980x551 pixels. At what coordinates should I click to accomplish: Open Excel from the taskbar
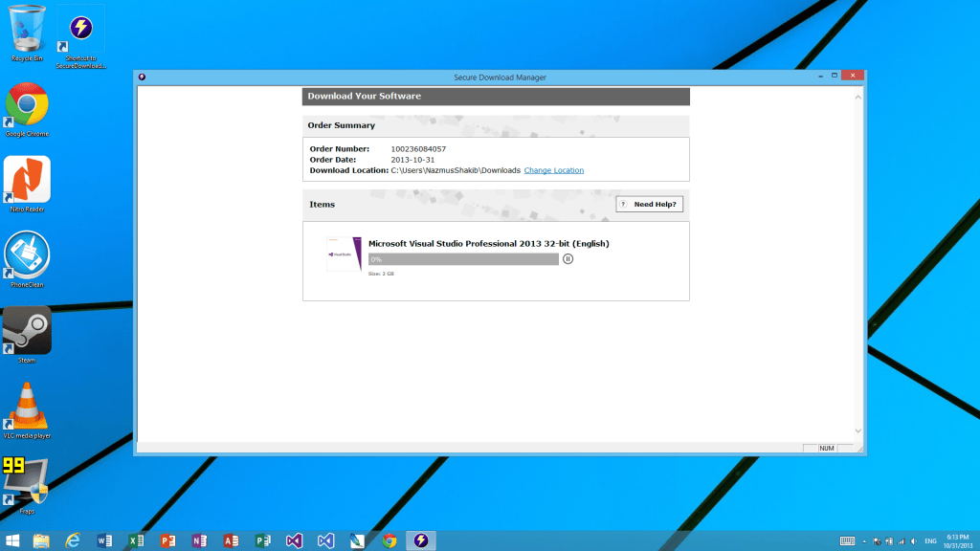(x=136, y=540)
